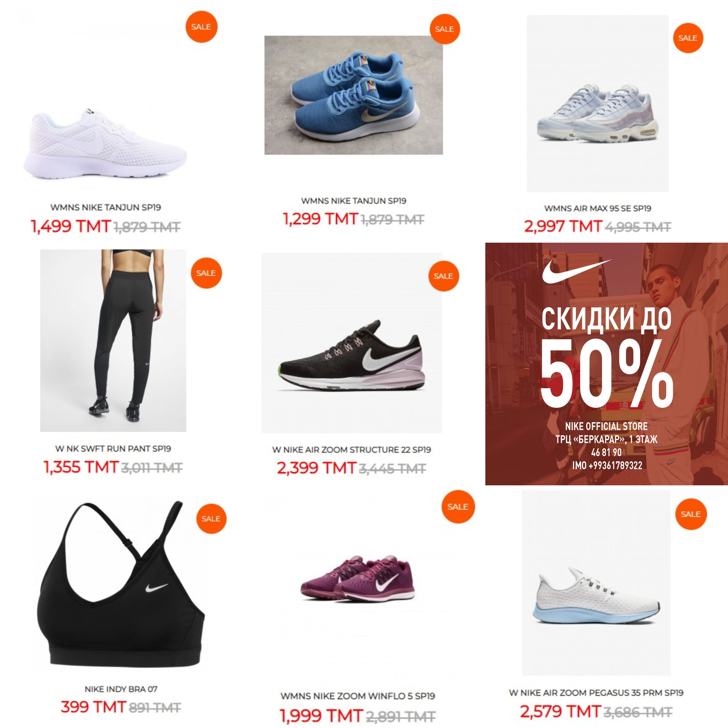
Task: Click SALE badge on Zoom Winflo 5
Action: click(458, 507)
